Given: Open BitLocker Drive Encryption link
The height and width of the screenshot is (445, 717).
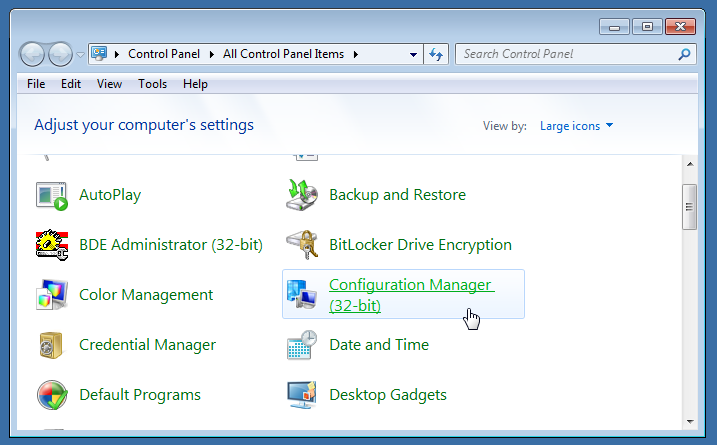Looking at the screenshot, I should point(420,245).
